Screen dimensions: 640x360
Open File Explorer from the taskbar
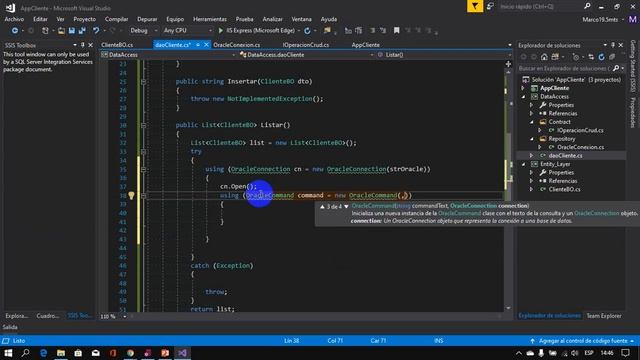[x=61, y=353]
